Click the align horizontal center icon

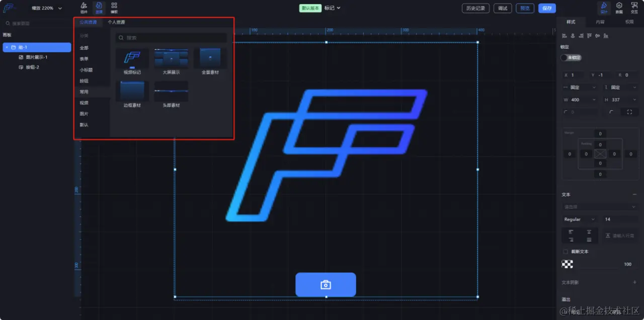[573, 36]
